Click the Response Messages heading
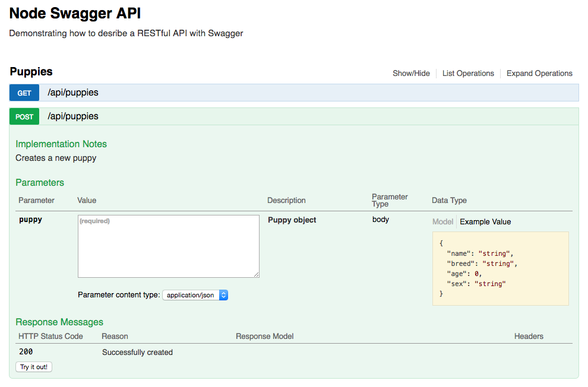This screenshot has height=387, width=588. 59,322
